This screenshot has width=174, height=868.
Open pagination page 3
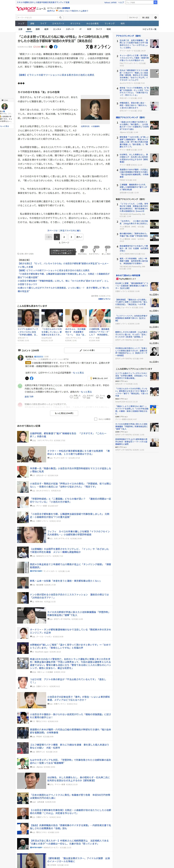tap(71, 237)
